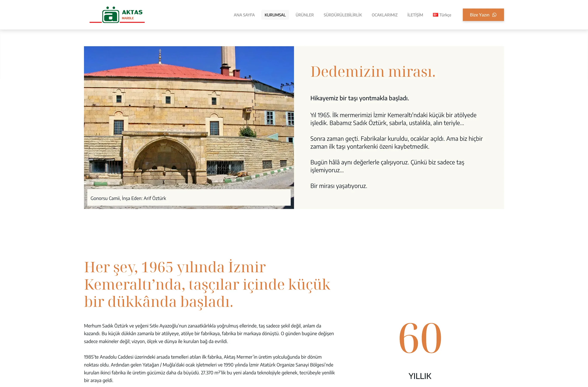This screenshot has height=387, width=588.
Task: Navigate to OCAKLARIMIZ
Action: pyautogui.click(x=384, y=15)
